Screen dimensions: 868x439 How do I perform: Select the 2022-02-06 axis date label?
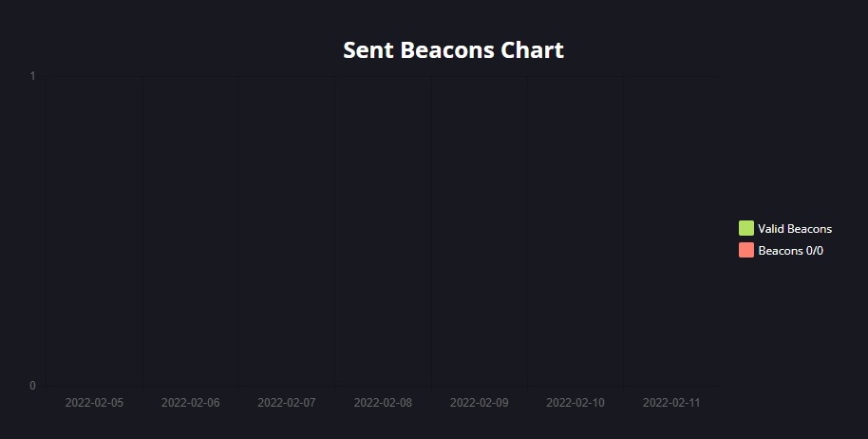click(191, 403)
